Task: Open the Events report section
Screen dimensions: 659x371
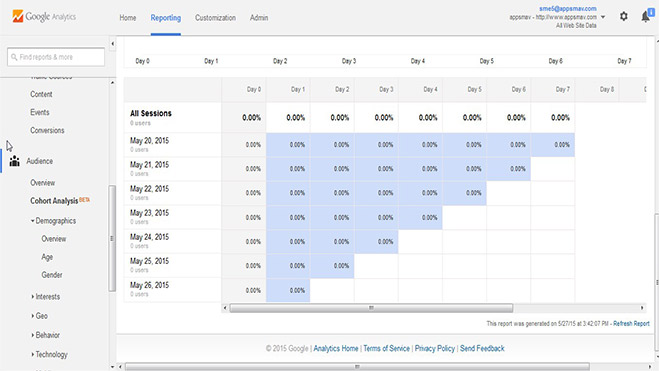Action: [x=40, y=112]
